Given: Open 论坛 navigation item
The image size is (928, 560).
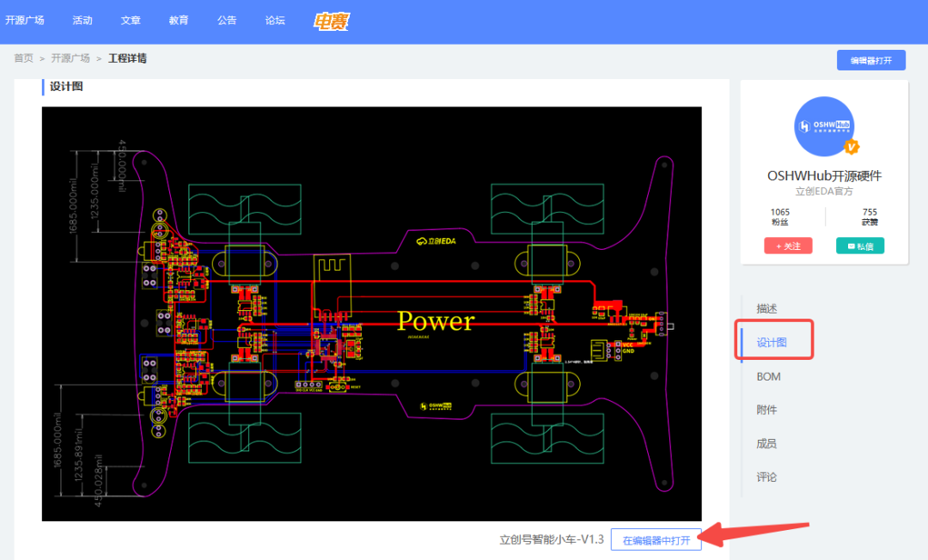Looking at the screenshot, I should (x=275, y=21).
